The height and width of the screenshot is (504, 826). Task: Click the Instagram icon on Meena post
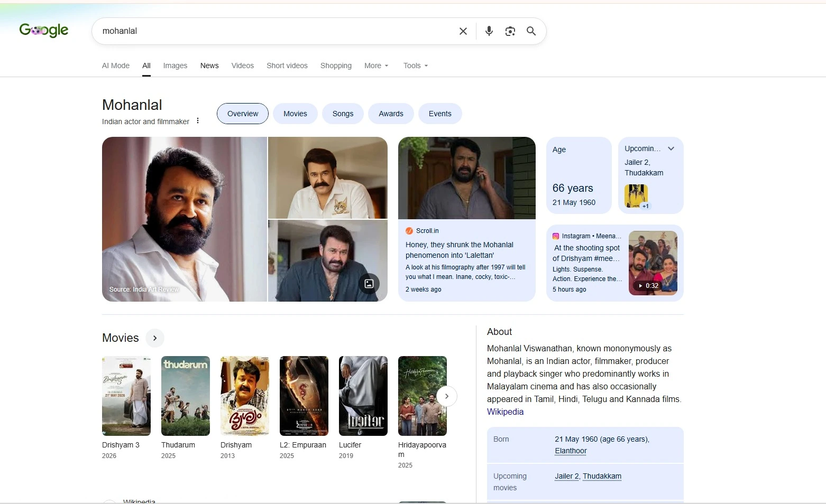[x=556, y=236]
